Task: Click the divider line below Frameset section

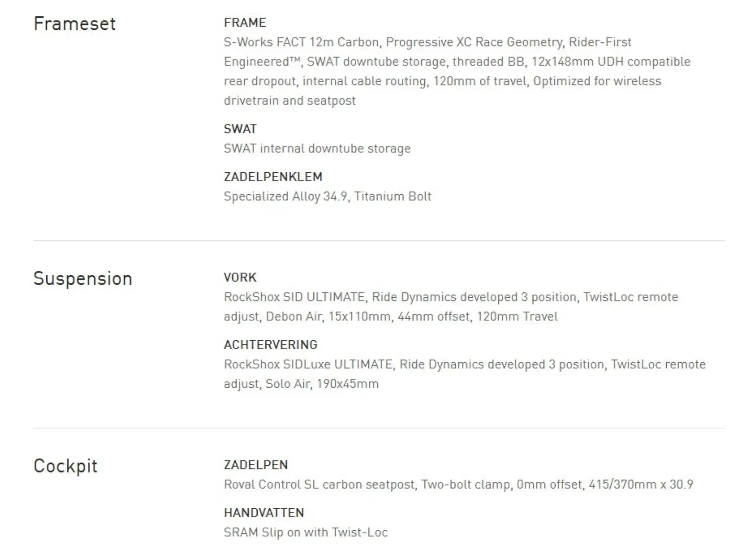Action: [x=379, y=241]
